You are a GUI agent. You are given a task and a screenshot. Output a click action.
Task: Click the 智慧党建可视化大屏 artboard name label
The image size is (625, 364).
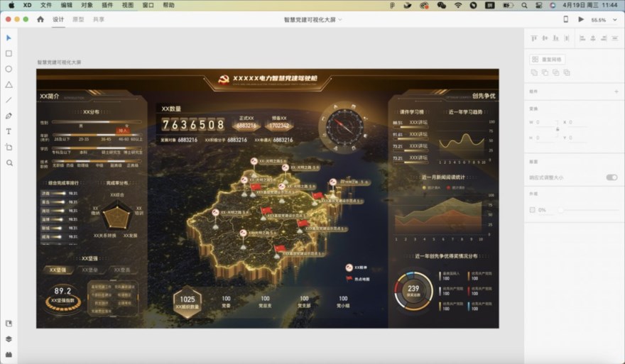(x=59, y=62)
